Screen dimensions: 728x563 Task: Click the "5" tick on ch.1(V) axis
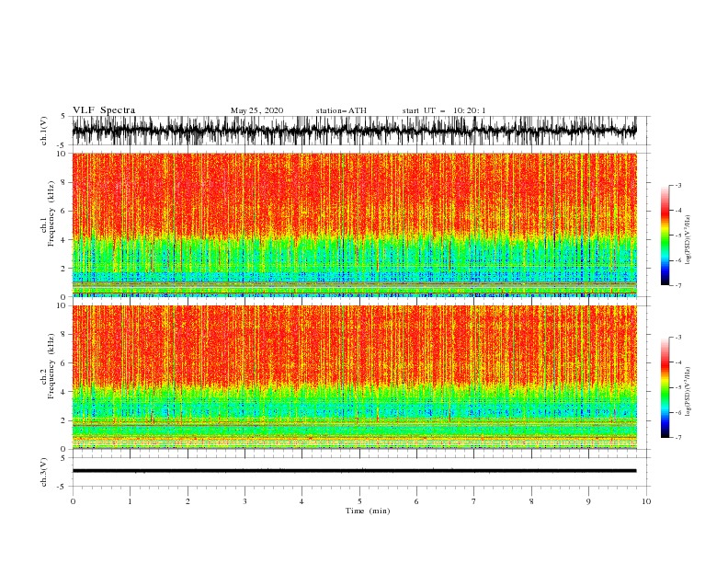tap(63, 116)
